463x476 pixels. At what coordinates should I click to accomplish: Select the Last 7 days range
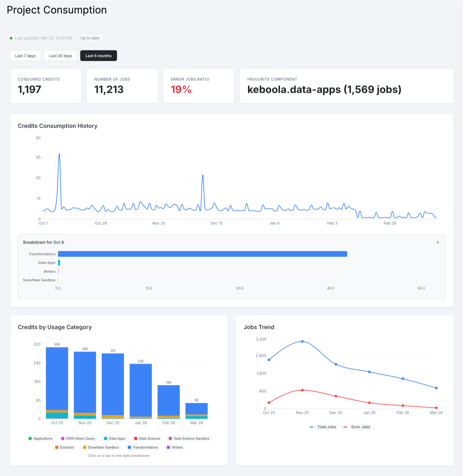[25, 56]
